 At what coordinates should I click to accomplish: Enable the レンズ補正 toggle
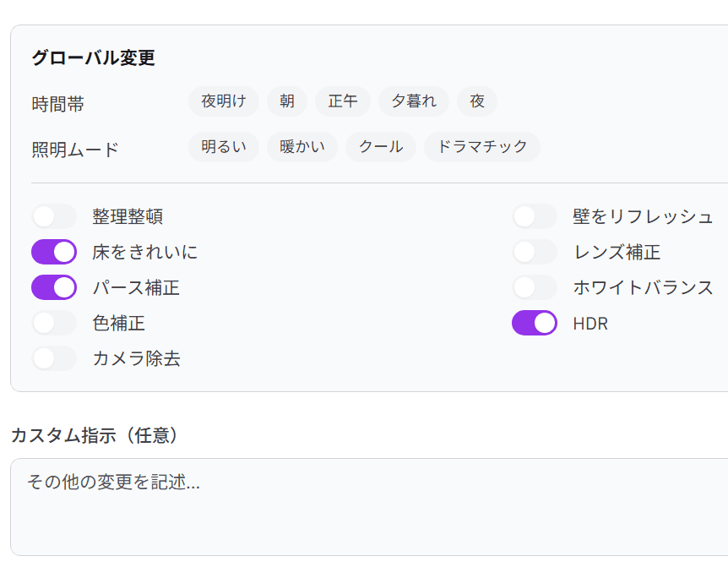[x=535, y=252]
